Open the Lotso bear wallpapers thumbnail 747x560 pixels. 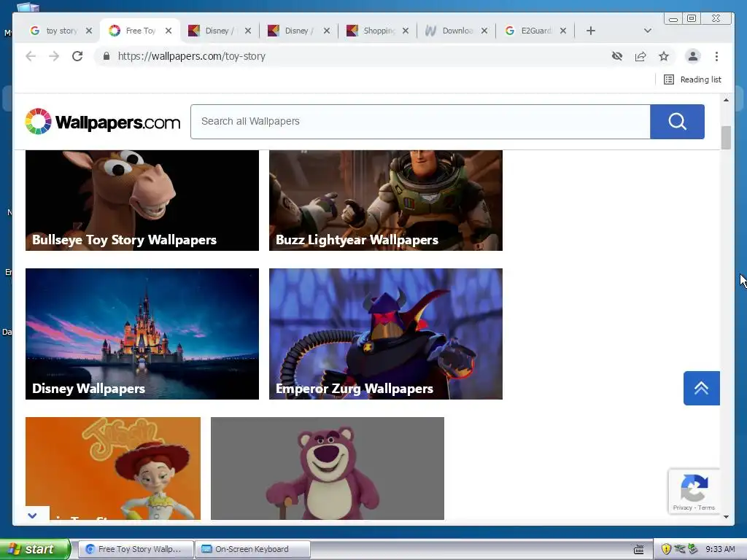point(328,468)
